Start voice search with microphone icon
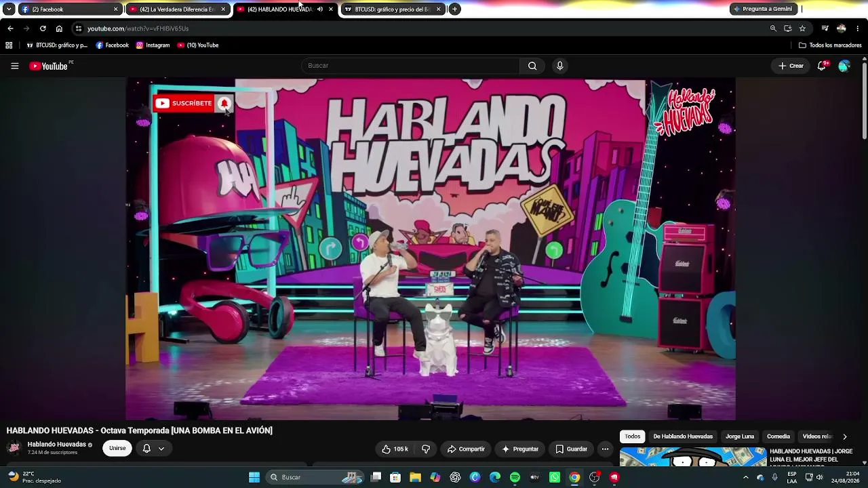This screenshot has width=868, height=488. click(559, 66)
